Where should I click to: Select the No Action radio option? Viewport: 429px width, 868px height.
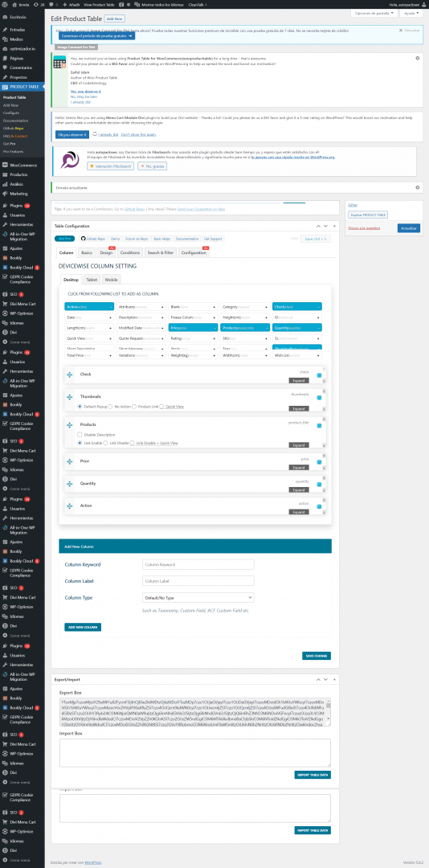110,407
